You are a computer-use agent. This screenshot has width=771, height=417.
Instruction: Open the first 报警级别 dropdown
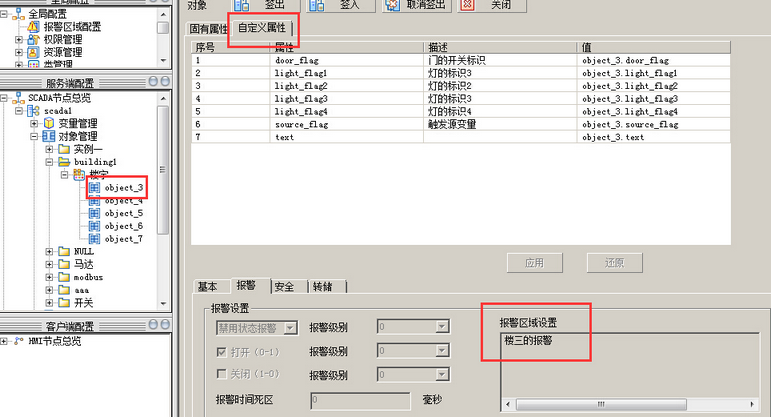[442, 327]
